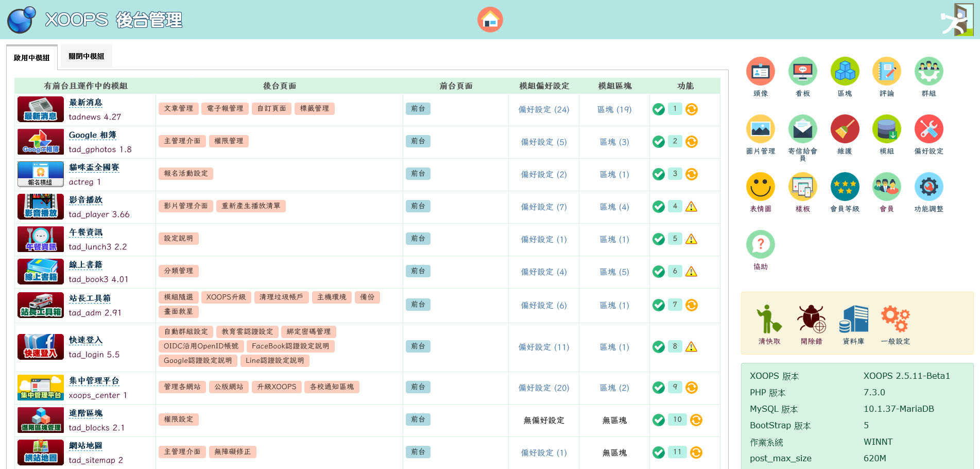The width and height of the screenshot is (980, 469).
Task: Switch to the 關閉中模組 tab
Action: tap(87, 56)
